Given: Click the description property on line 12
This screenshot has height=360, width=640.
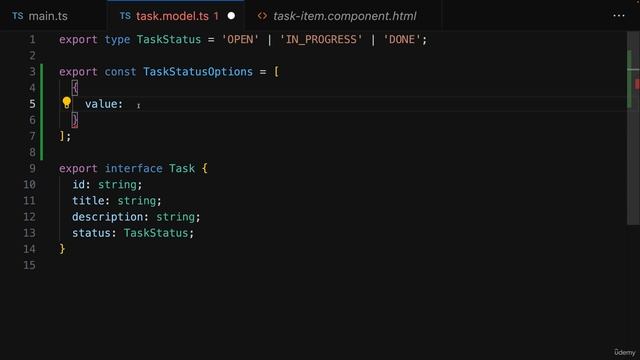Looking at the screenshot, I should 107,217.
